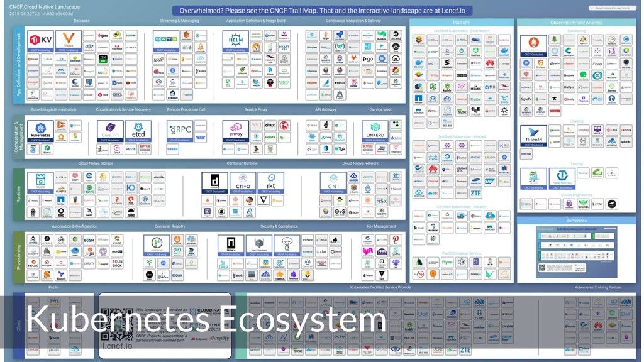The image size is (644, 362).
Task: Click the HELM logo card
Action: tap(236, 41)
